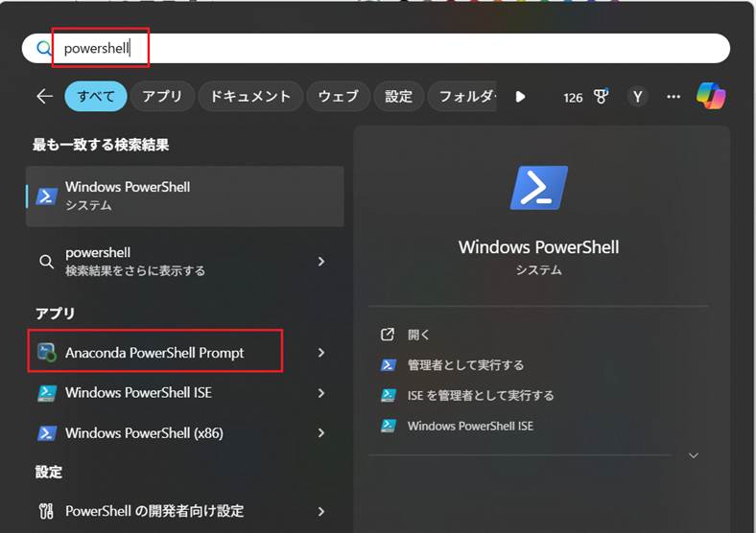Switch to the 設定 filter tab

point(398,97)
